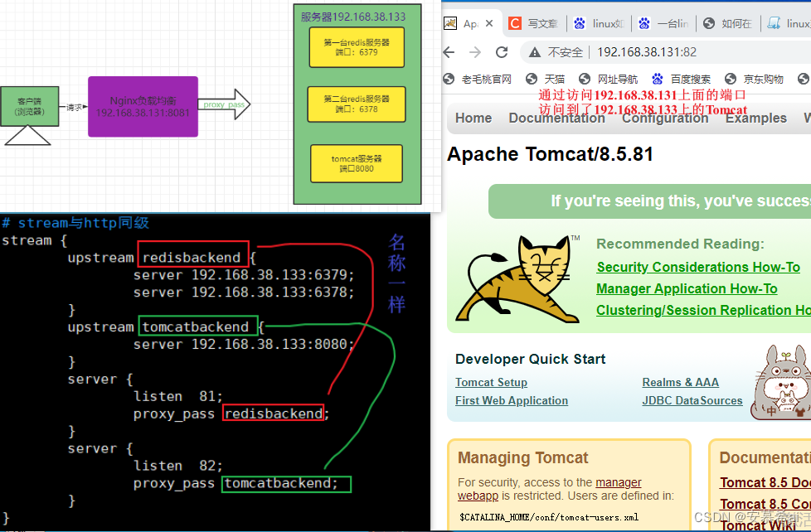Click the Managing Tomcat heading

(523, 458)
